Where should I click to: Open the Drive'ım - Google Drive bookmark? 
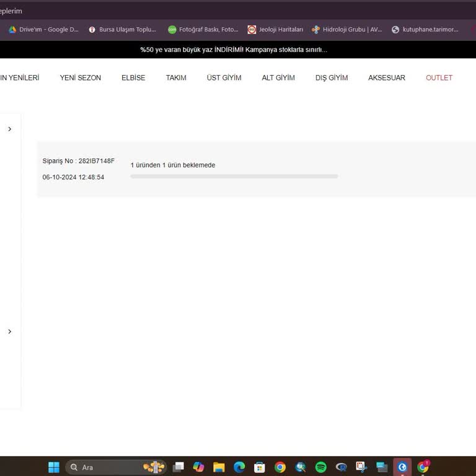[44, 30]
